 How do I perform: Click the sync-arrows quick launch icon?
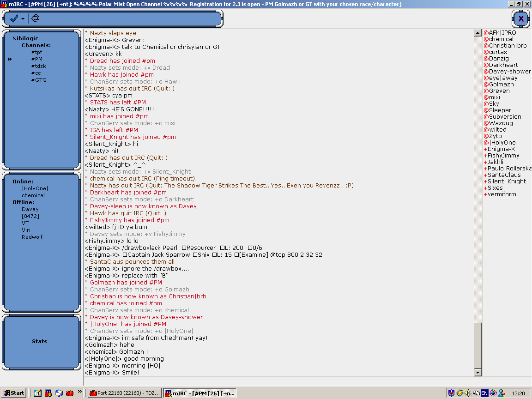59,393
